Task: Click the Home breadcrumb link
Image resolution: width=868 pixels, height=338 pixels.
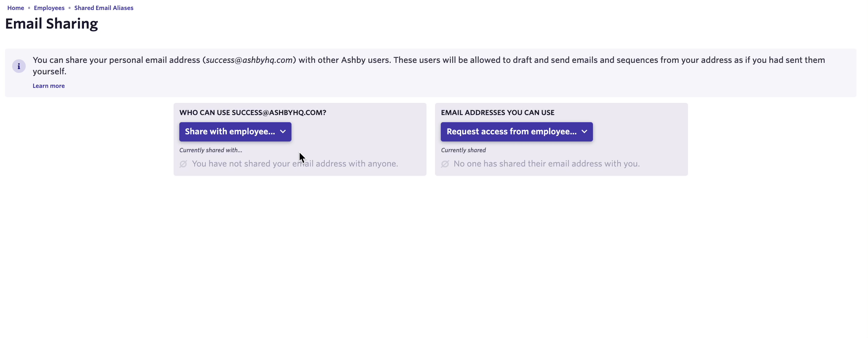Action: pos(16,8)
